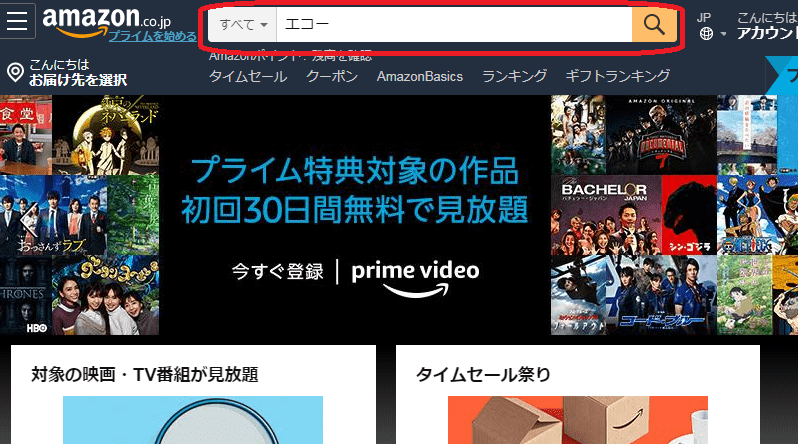Open the クーポン menu item

coord(332,76)
